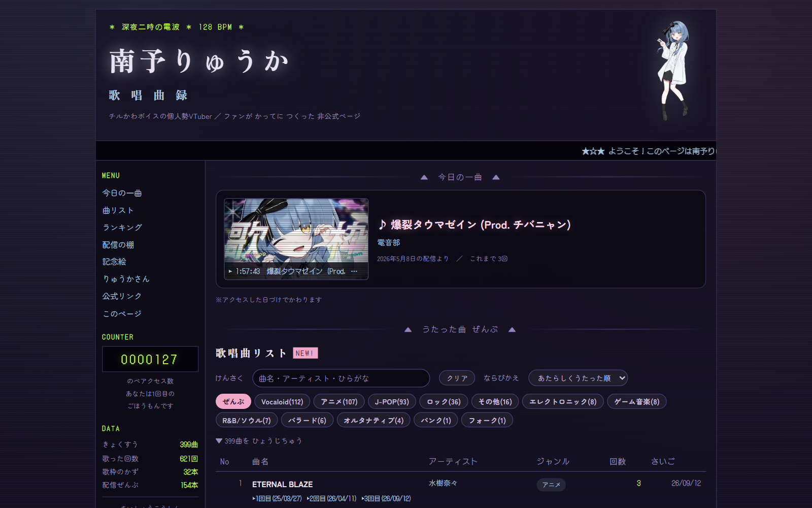Viewport: 812px width, 508px height.
Task: Open りゅうかさん in the side menu
Action: click(x=126, y=279)
